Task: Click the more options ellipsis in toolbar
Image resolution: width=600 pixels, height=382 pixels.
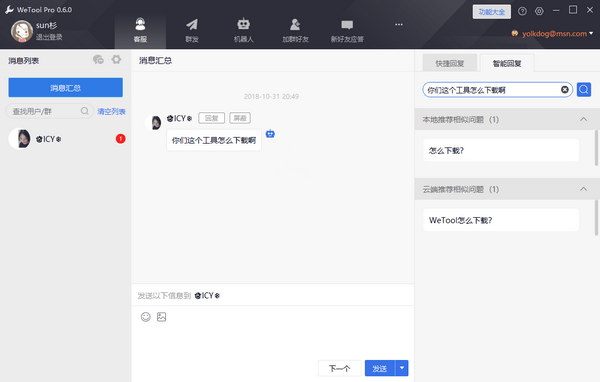Action: (399, 24)
